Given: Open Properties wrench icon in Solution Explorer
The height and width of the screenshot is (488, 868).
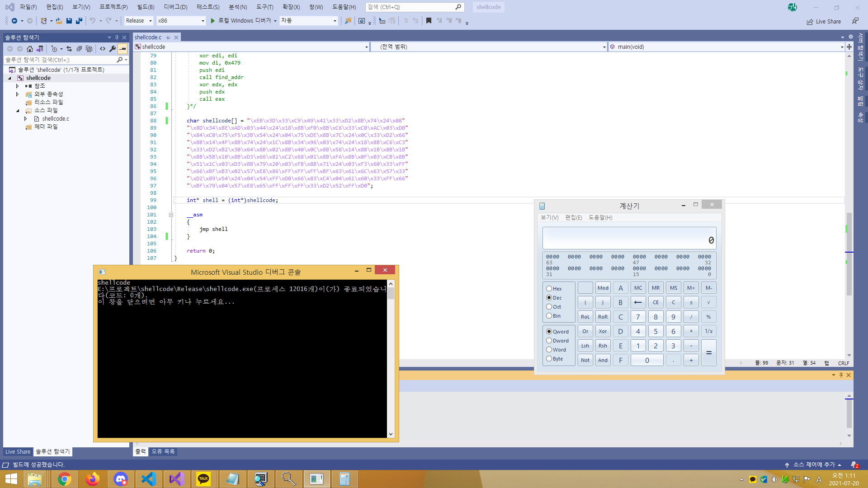Looking at the screenshot, I should point(113,49).
